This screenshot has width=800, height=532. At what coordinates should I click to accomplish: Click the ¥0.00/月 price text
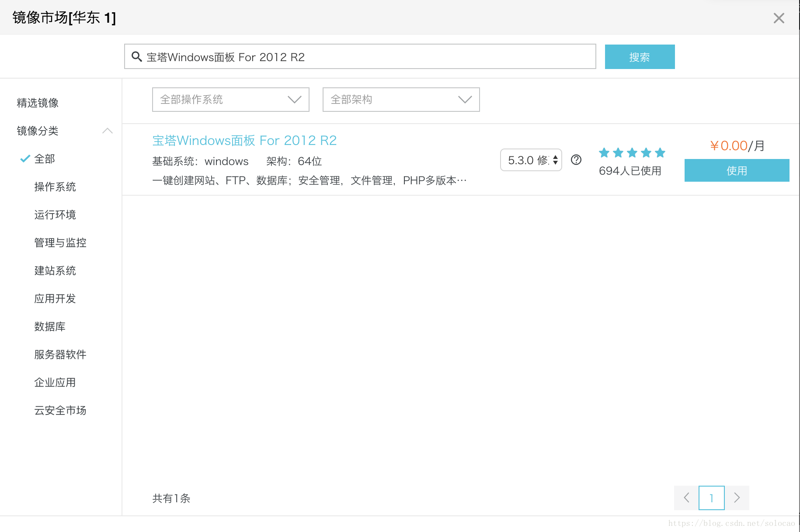(737, 145)
